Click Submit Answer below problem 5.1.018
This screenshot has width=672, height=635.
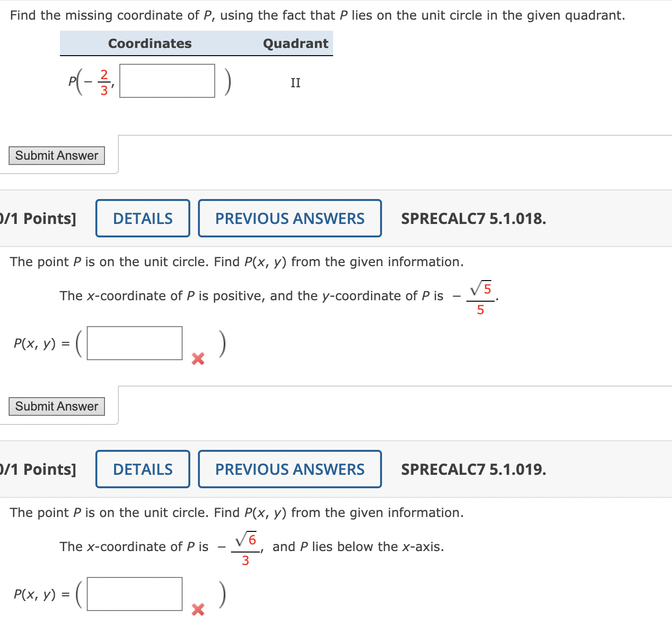coord(56,406)
